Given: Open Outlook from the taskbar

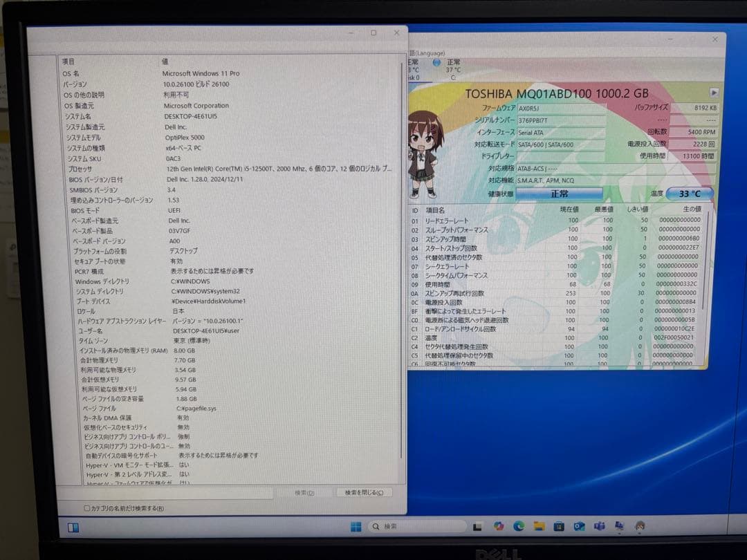Looking at the screenshot, I should click(x=580, y=525).
